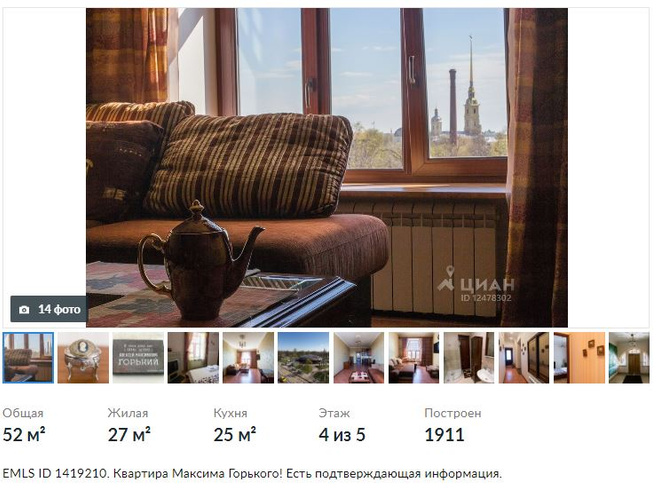Select the first thumbnail with sofa and window

click(28, 358)
